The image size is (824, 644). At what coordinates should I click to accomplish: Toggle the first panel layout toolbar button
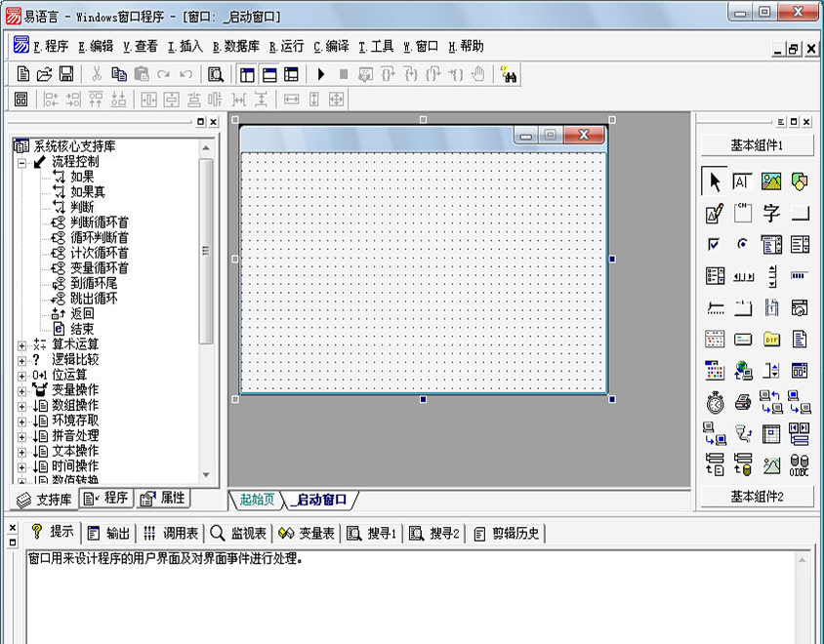pos(247,74)
